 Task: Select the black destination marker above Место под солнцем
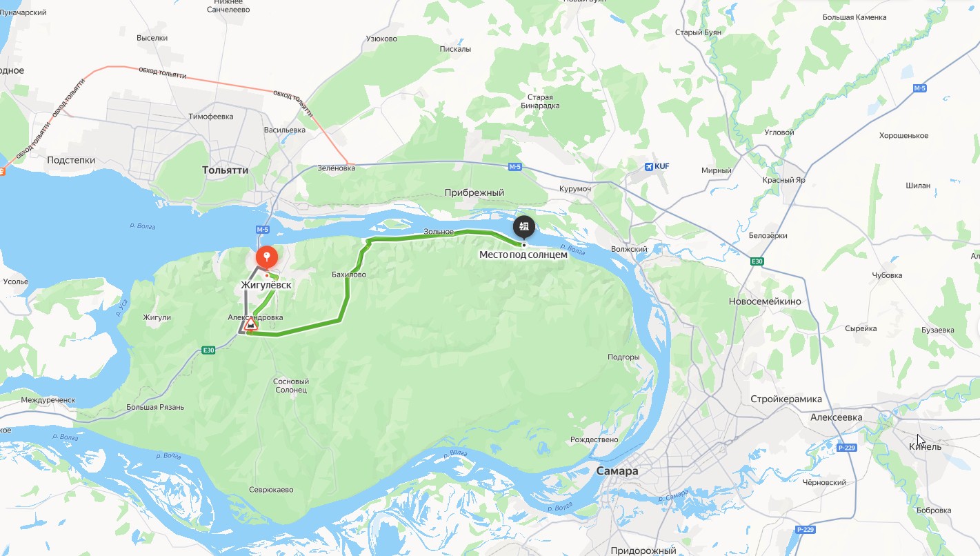(x=523, y=227)
